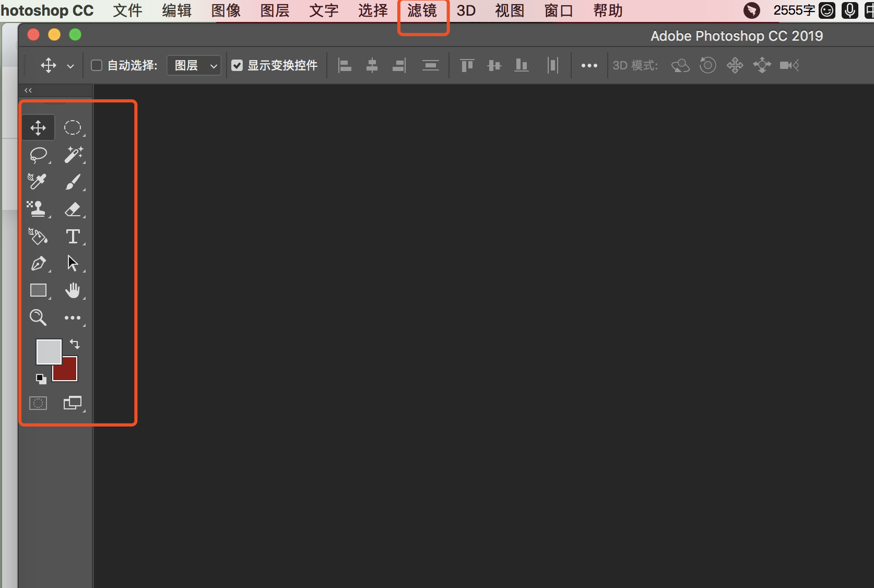Open the 滤镜 menu
The height and width of the screenshot is (588, 874).
[422, 10]
